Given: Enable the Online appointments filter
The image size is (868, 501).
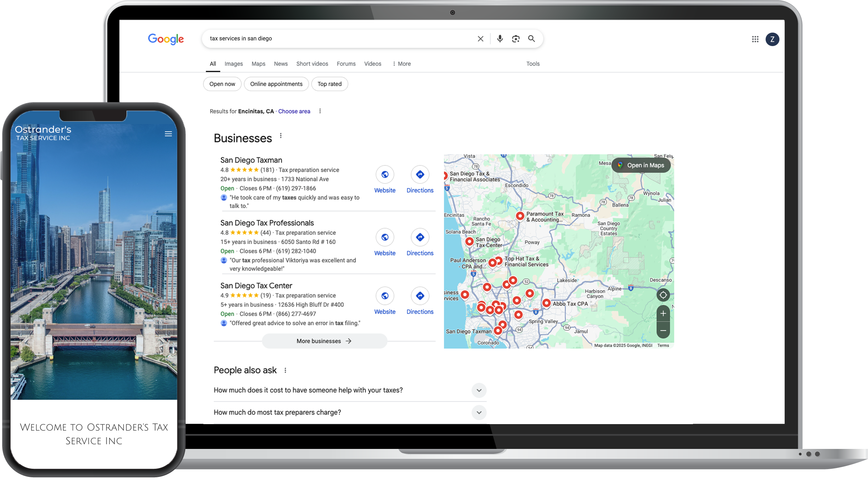Looking at the screenshot, I should coord(276,84).
